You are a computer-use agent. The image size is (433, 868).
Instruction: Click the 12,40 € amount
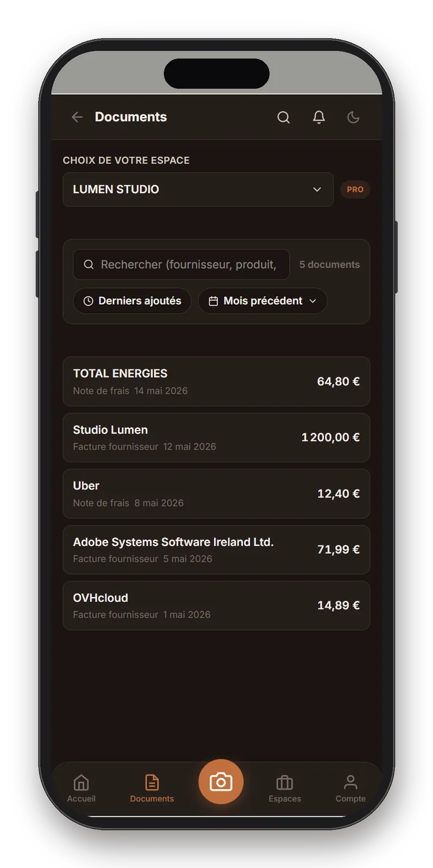coord(338,493)
